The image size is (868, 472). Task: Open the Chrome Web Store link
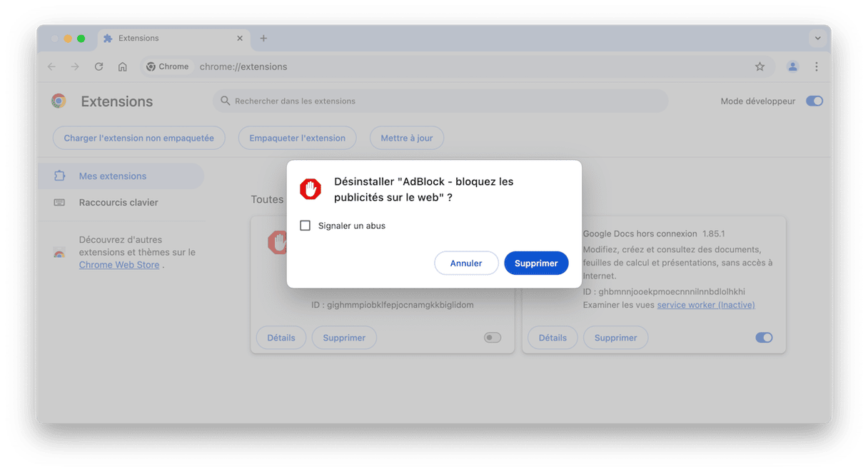click(119, 265)
